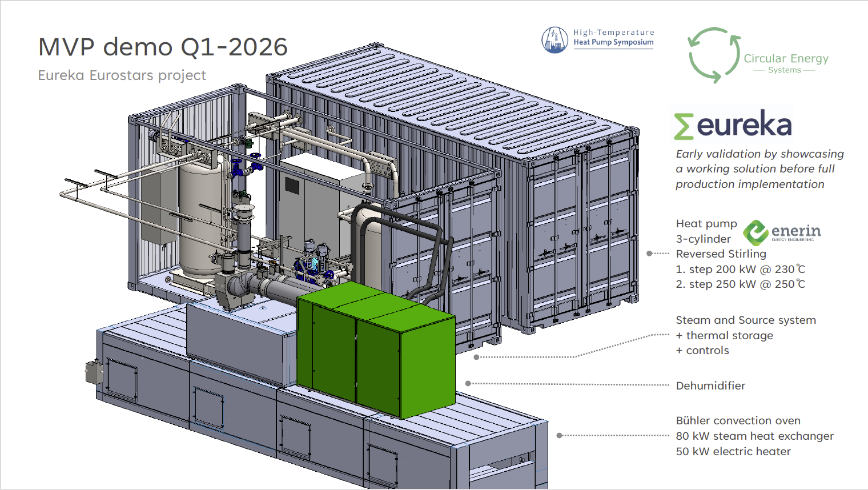The image size is (868, 490).
Task: Click the 'Circular Energy' logo text
Action: [x=786, y=59]
